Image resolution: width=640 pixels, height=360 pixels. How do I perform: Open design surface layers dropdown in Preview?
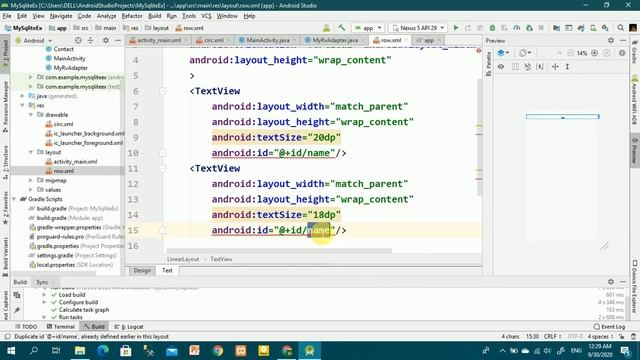503,53
